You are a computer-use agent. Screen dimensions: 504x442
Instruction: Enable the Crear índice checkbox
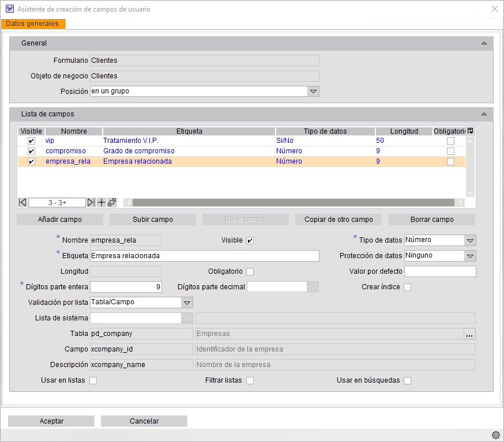(x=407, y=287)
